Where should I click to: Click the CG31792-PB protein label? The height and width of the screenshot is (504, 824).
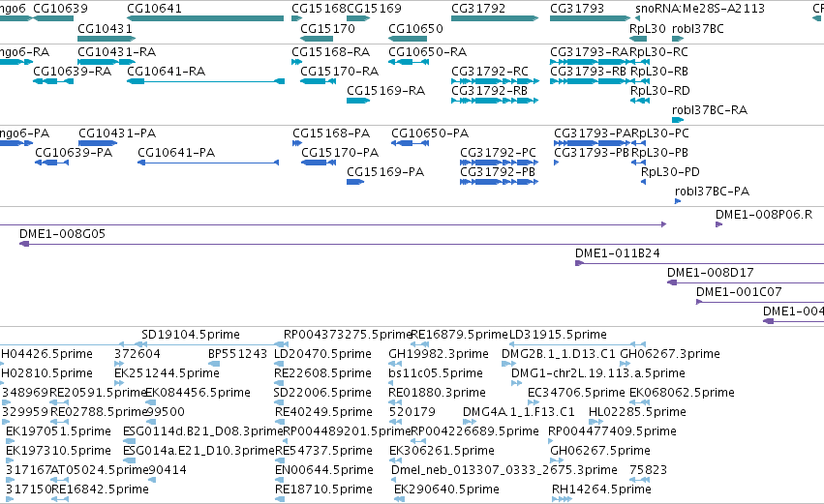pos(497,172)
